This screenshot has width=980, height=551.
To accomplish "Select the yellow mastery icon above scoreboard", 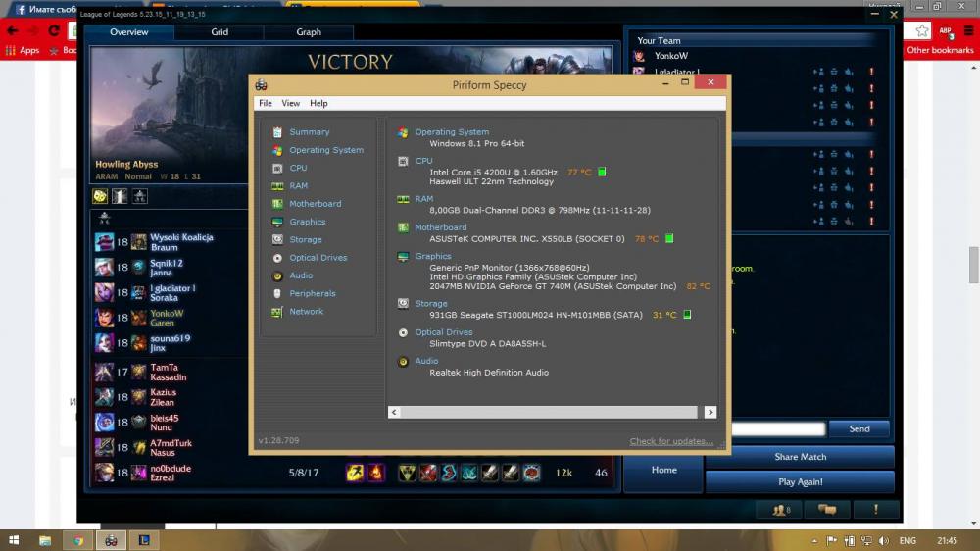I will (100, 196).
